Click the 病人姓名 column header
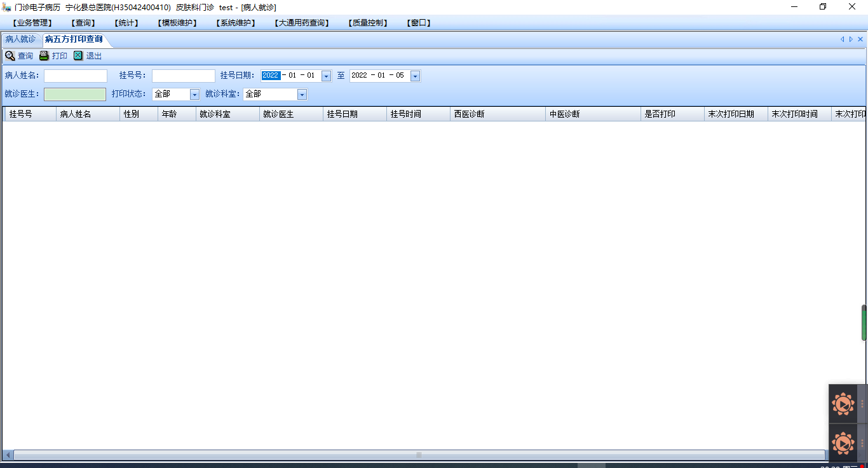This screenshot has height=468, width=868. (88, 114)
